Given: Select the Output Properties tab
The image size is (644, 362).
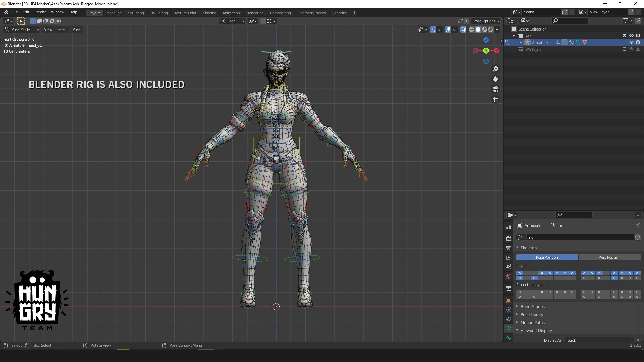Looking at the screenshot, I should coord(508,248).
